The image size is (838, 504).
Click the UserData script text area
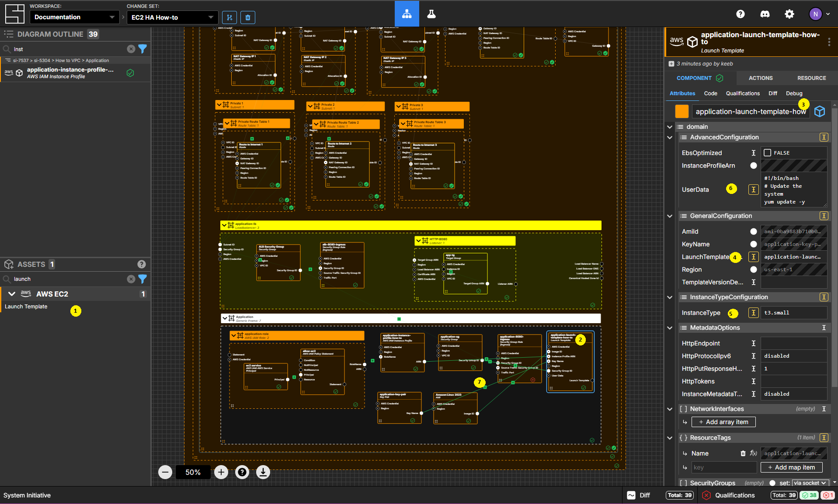(794, 190)
